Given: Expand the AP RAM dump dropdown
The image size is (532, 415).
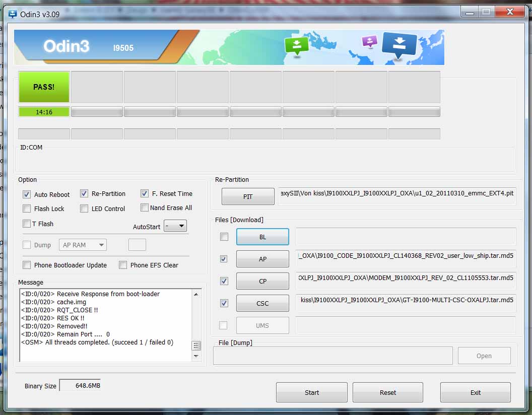Looking at the screenshot, I should pyautogui.click(x=83, y=245).
